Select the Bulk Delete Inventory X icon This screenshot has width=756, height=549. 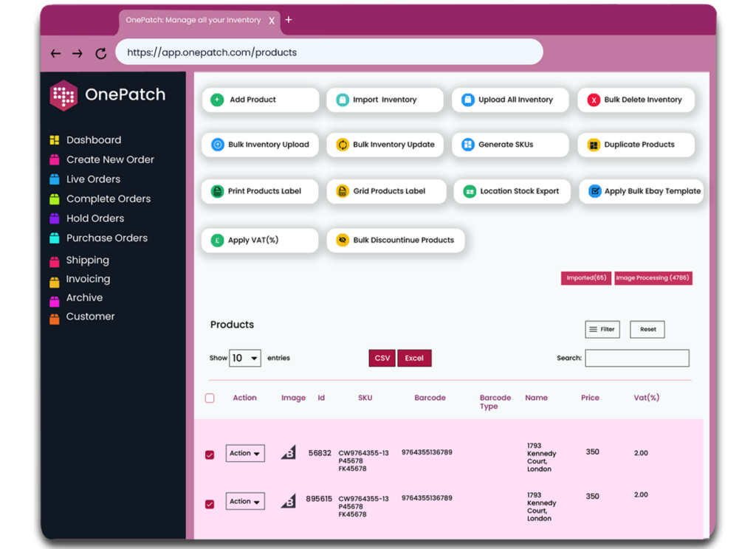pos(595,100)
